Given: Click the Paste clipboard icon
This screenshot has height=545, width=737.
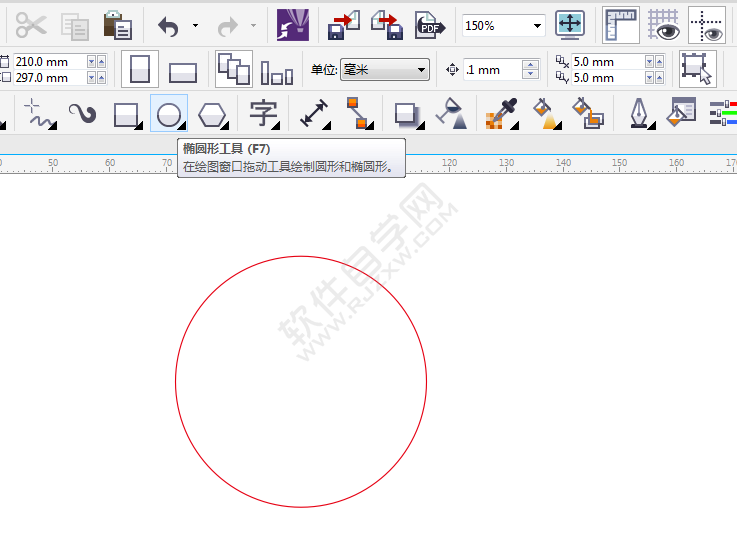Looking at the screenshot, I should (118, 25).
